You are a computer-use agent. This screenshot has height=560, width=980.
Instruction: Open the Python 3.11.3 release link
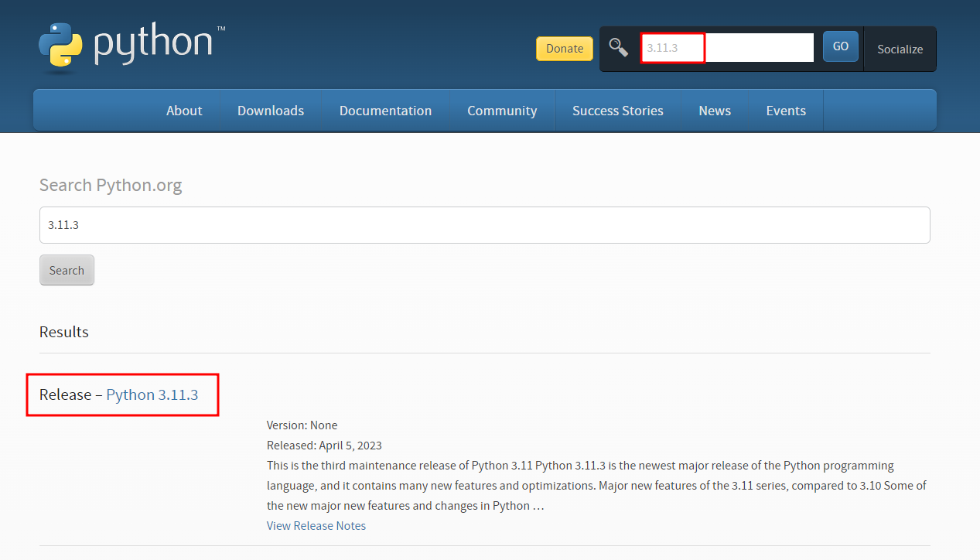152,394
